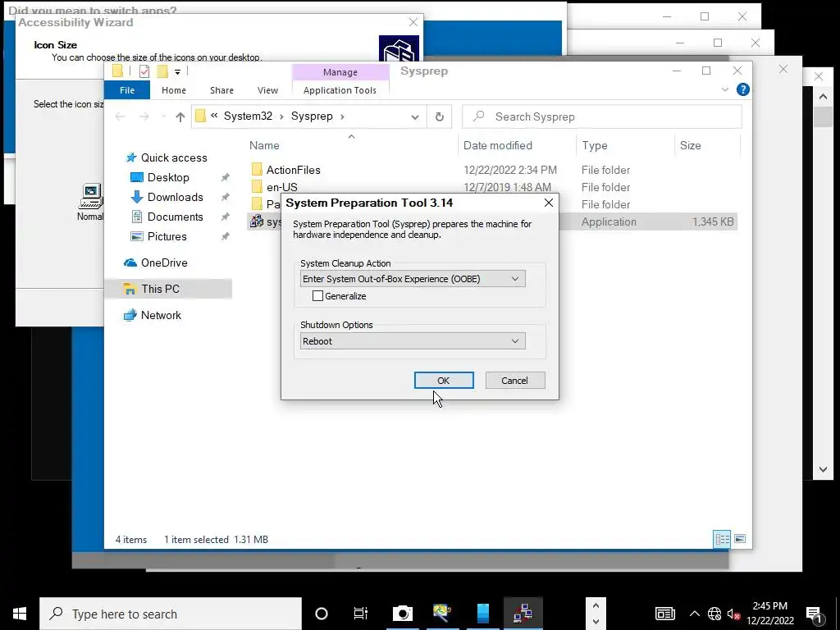Cancel the System Preparation Tool dialog
The width and height of the screenshot is (840, 630).
tap(515, 381)
